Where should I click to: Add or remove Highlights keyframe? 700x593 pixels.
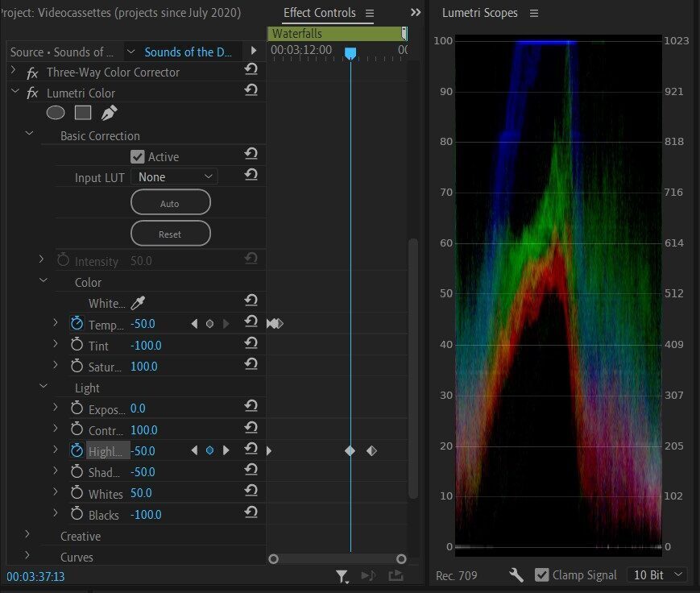209,450
